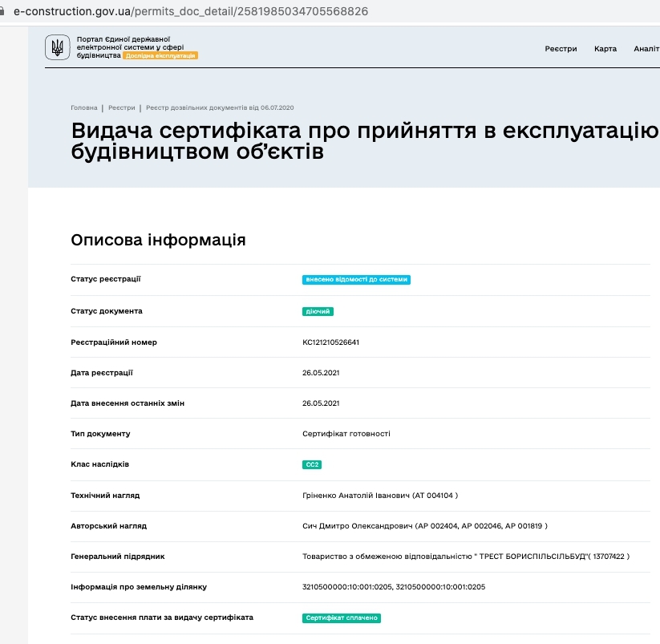Click the 'Клас наслідків' label
Viewport: 660px width, 644px height.
coord(99,464)
